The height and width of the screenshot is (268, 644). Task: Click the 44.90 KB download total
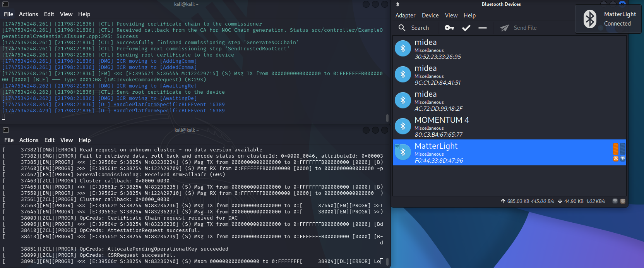pyautogui.click(x=574, y=201)
